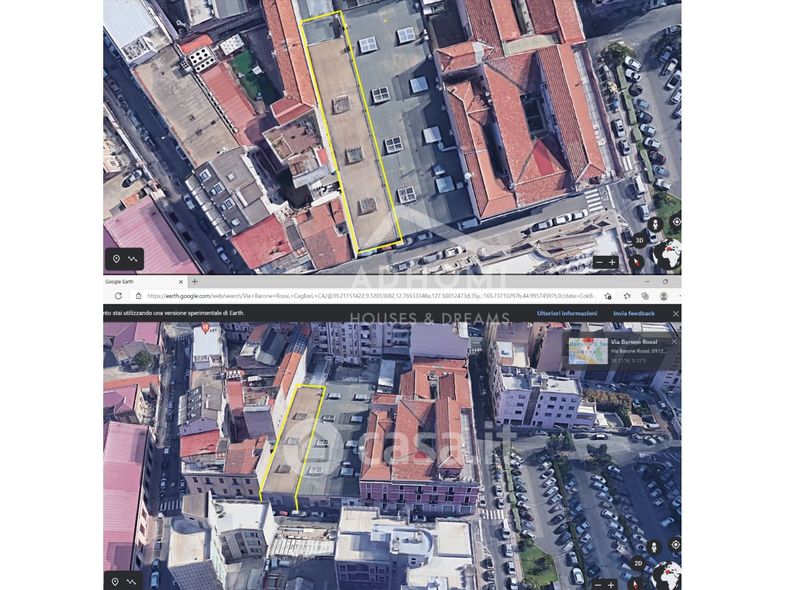The image size is (800, 590).
Task: Click the compass in upper map
Action: click(x=637, y=262)
